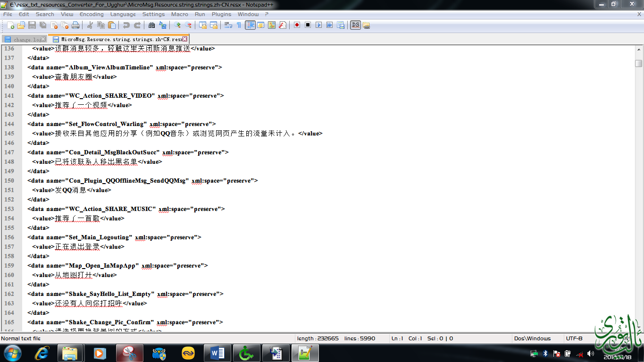This screenshot has width=644, height=362.
Task: Click the vertical scrollbar up arrow
Action: pos(638,49)
